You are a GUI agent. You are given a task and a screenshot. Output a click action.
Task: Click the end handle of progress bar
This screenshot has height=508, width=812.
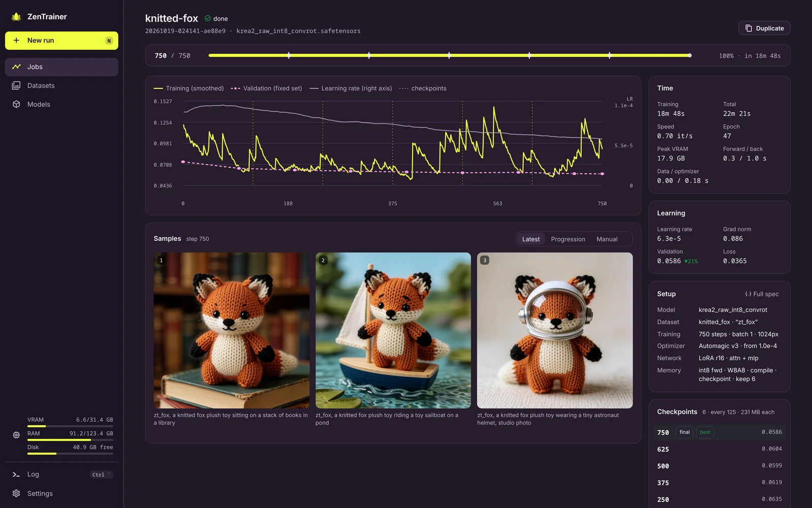pyautogui.click(x=690, y=55)
